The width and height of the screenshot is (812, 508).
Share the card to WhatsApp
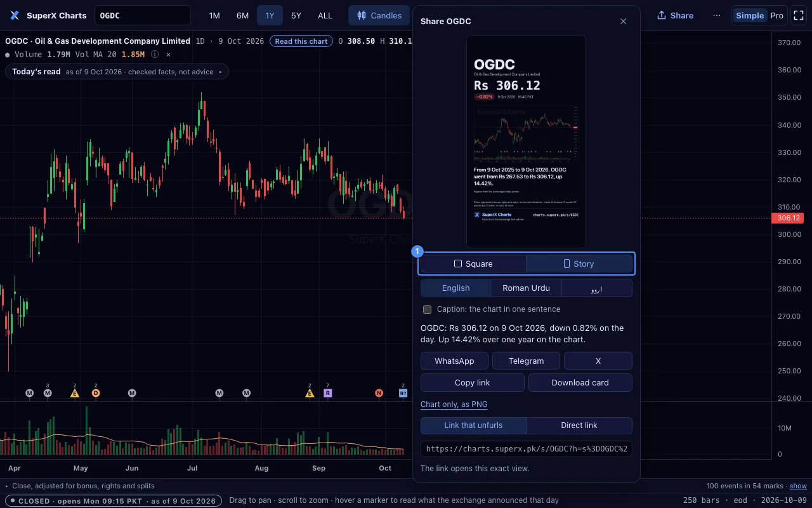454,361
